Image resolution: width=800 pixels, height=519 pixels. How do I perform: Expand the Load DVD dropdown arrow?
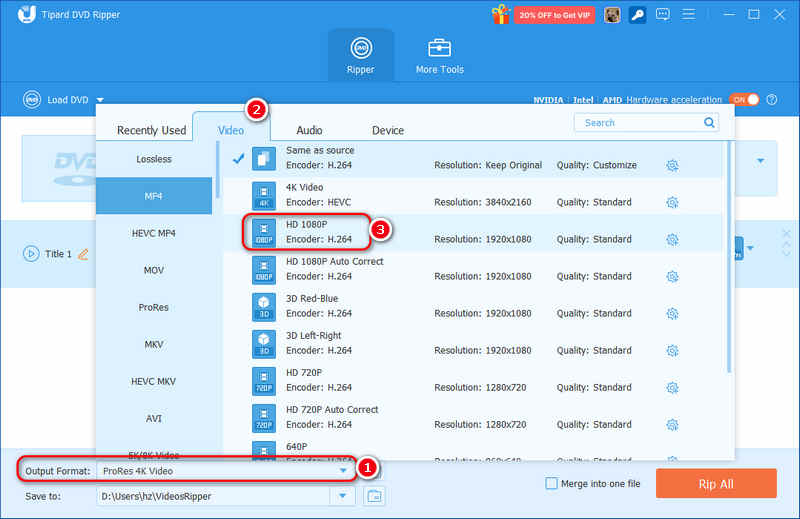[x=100, y=100]
